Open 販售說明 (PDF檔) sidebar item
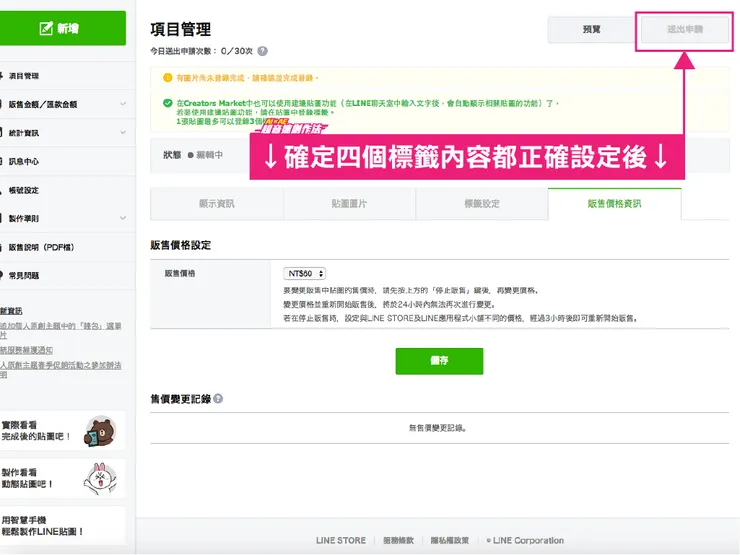This screenshot has width=740, height=555. click(x=41, y=247)
